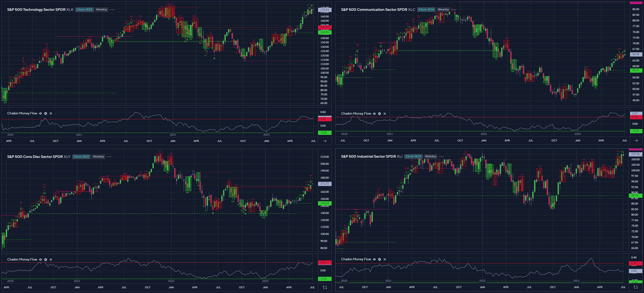Viewport: 644px width, 293px height.
Task: Toggle visibility of XLY Chaikin Money Flow
Action: (x=40, y=260)
